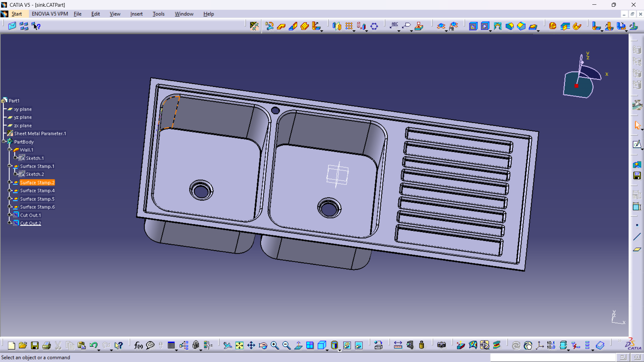Open the Edit menu
The width and height of the screenshot is (644, 362).
(x=96, y=14)
